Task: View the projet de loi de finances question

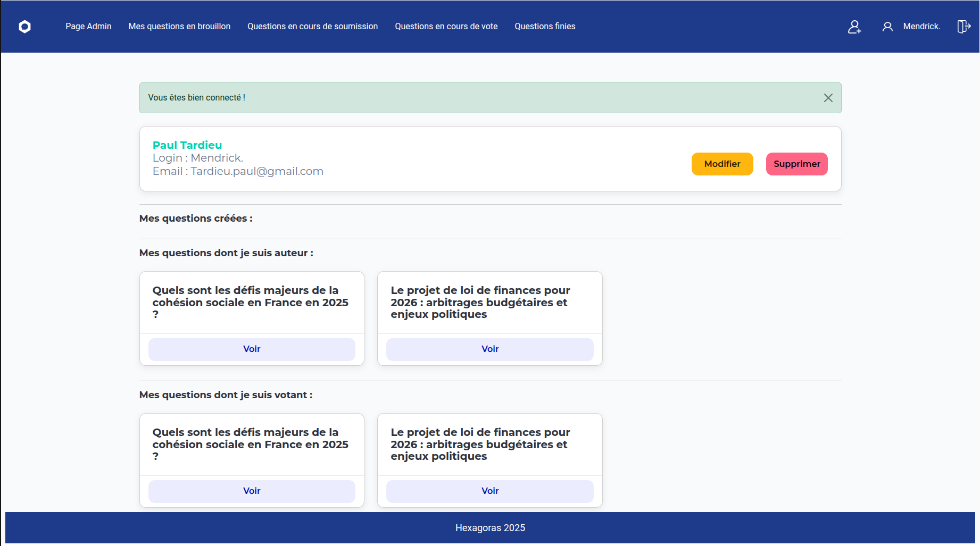Action: [489, 349]
